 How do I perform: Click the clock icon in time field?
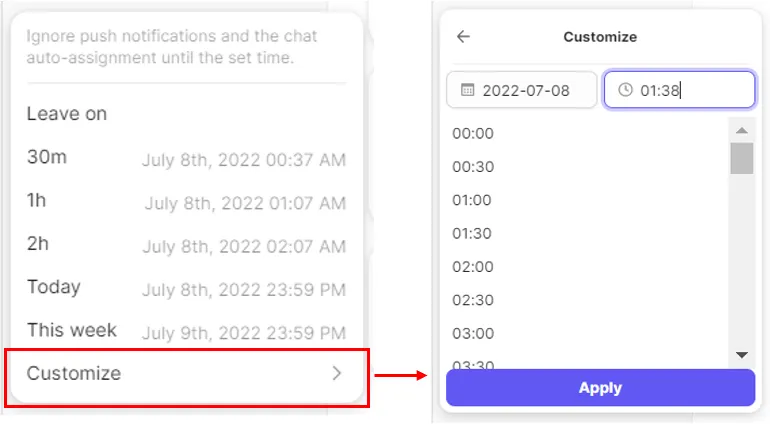[626, 90]
